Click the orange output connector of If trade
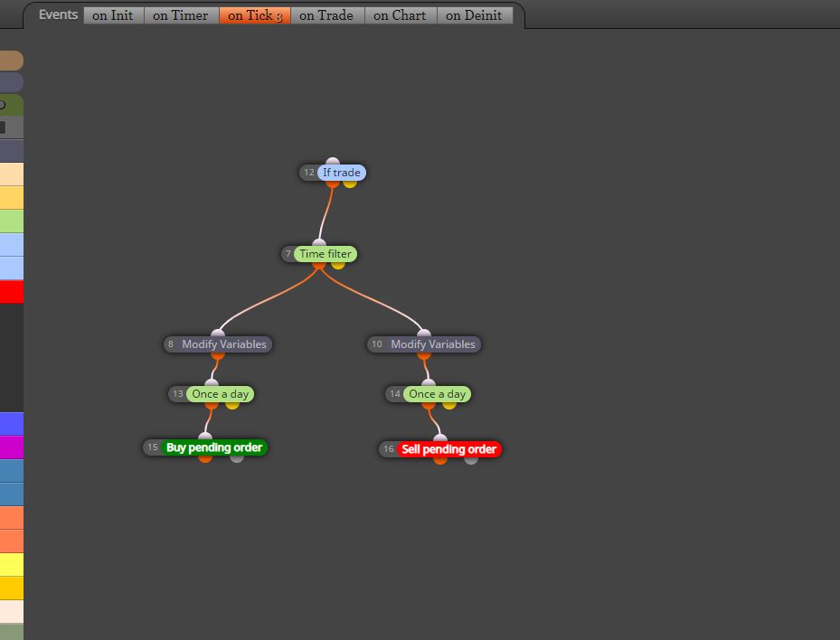The image size is (840, 640). 333,184
